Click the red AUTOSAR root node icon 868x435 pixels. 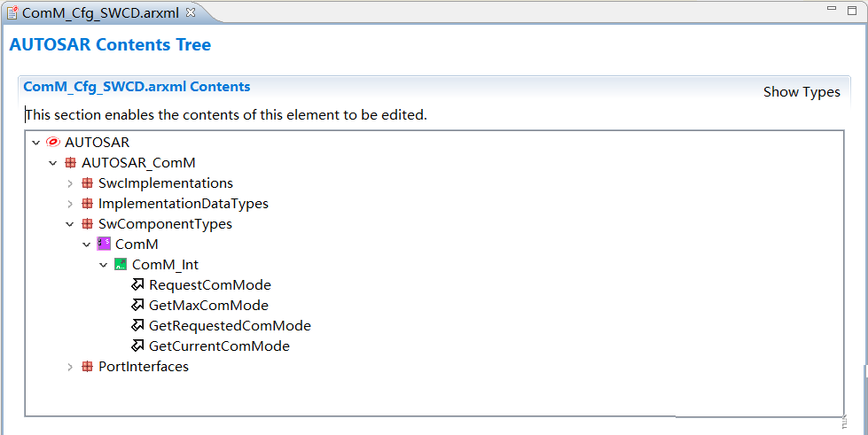(x=52, y=142)
